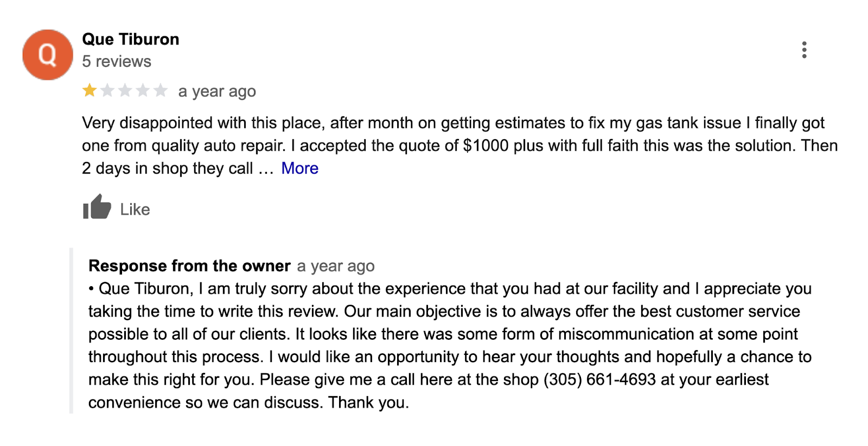Select the fourth gray rating star
Screen dimensions: 868x446
(x=142, y=91)
